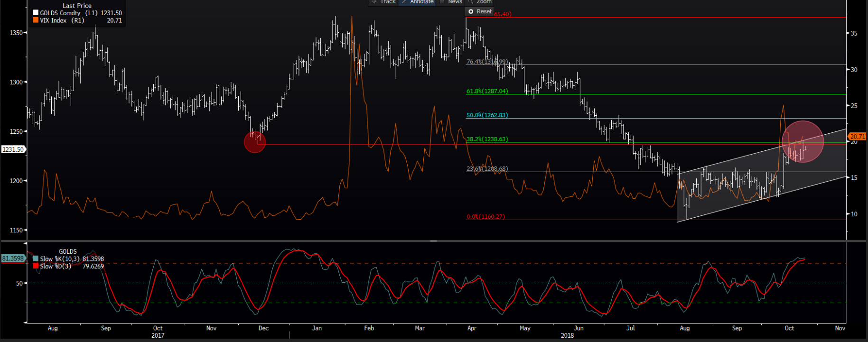Click the red Slow %D legend swatch

pos(36,266)
